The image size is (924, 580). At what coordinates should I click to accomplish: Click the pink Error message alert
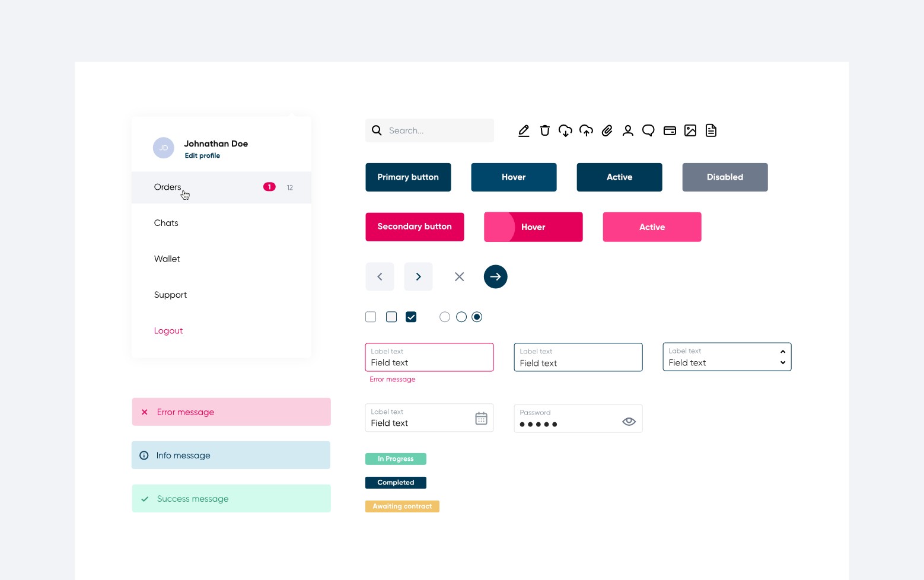pos(231,412)
